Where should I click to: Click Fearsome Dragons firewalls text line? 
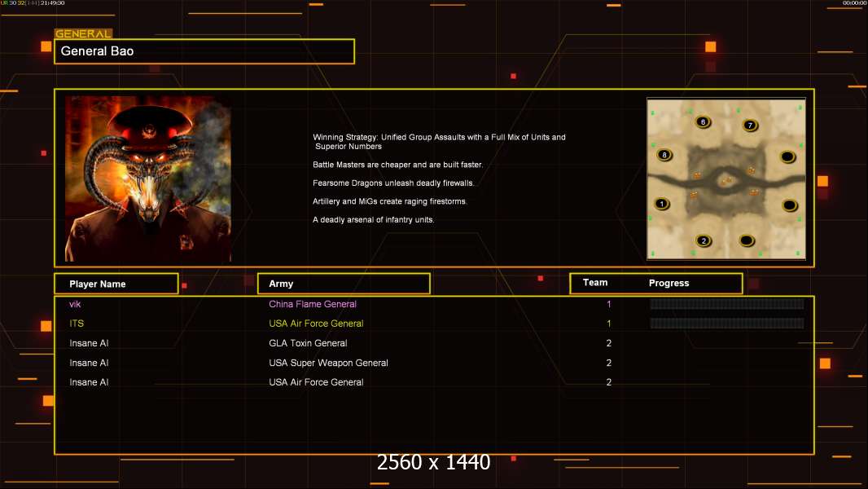pos(393,183)
